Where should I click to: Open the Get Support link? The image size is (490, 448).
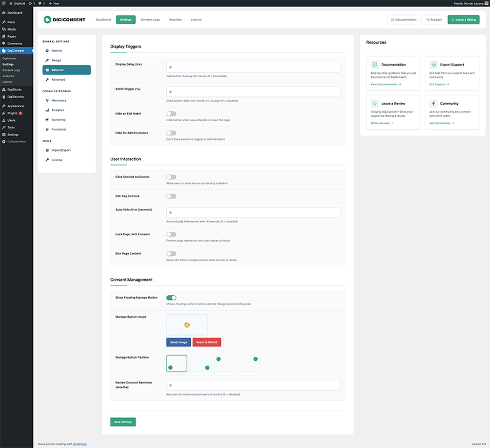coord(439,84)
